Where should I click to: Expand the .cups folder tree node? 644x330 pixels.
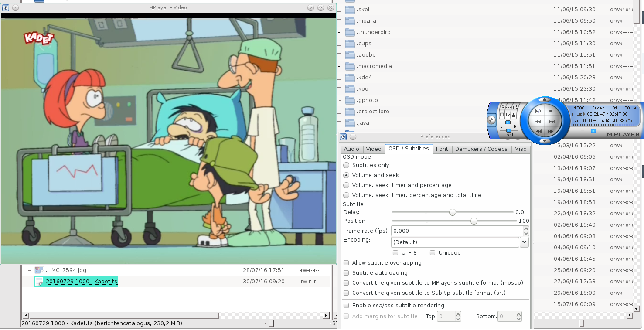339,44
